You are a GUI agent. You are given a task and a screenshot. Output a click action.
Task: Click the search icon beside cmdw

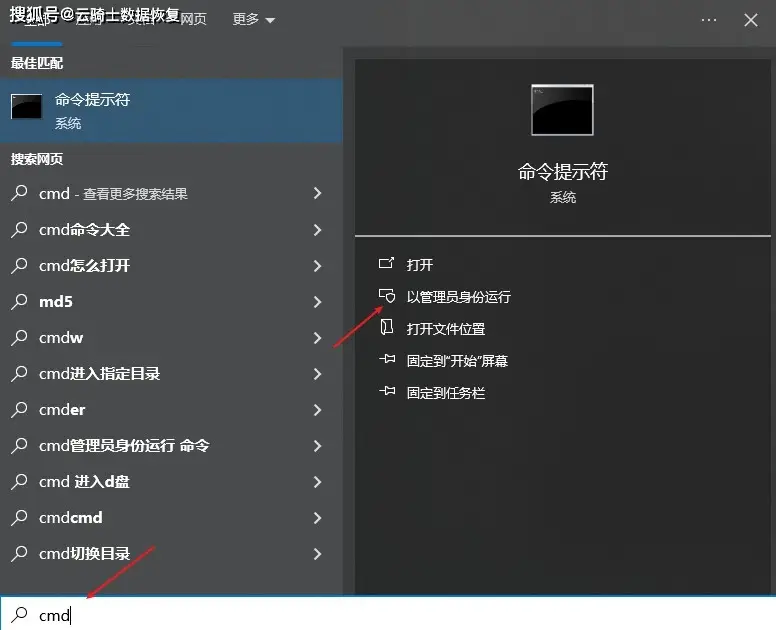click(x=19, y=338)
